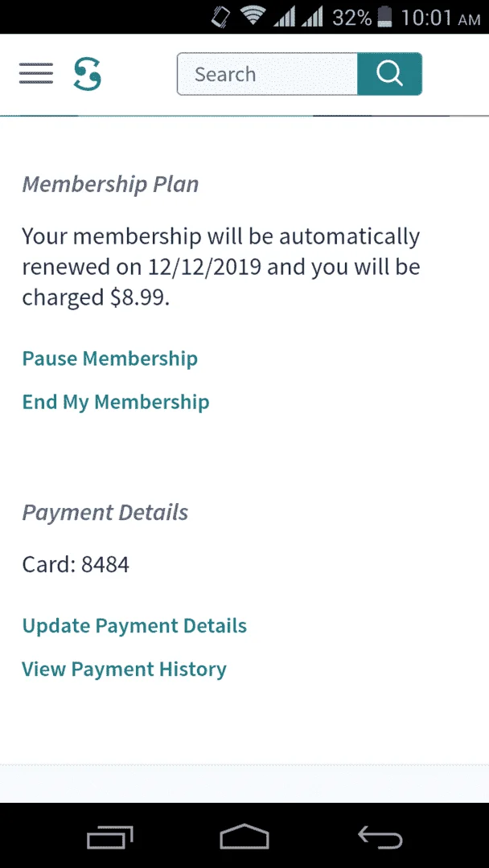This screenshot has height=868, width=489.
Task: Select the Pause Membership link
Action: [109, 358]
